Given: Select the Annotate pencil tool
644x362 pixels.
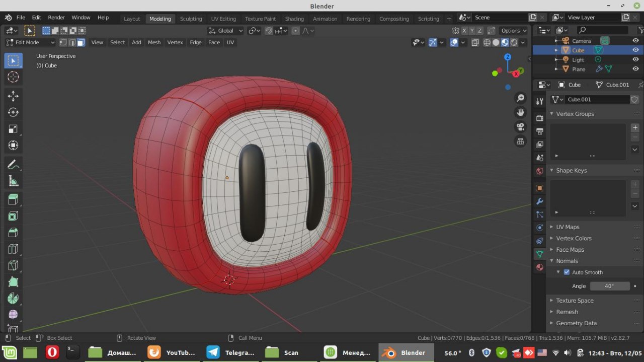Looking at the screenshot, I should click(x=13, y=165).
